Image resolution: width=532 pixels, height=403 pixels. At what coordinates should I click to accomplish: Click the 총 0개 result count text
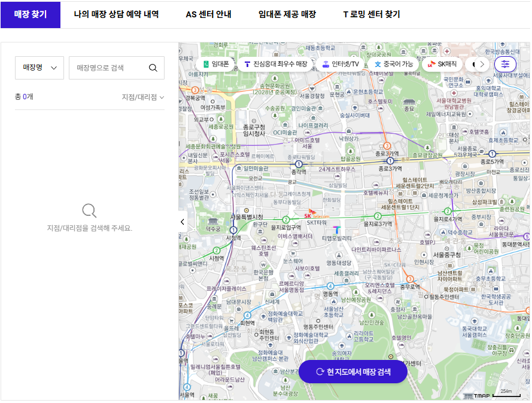pos(24,97)
